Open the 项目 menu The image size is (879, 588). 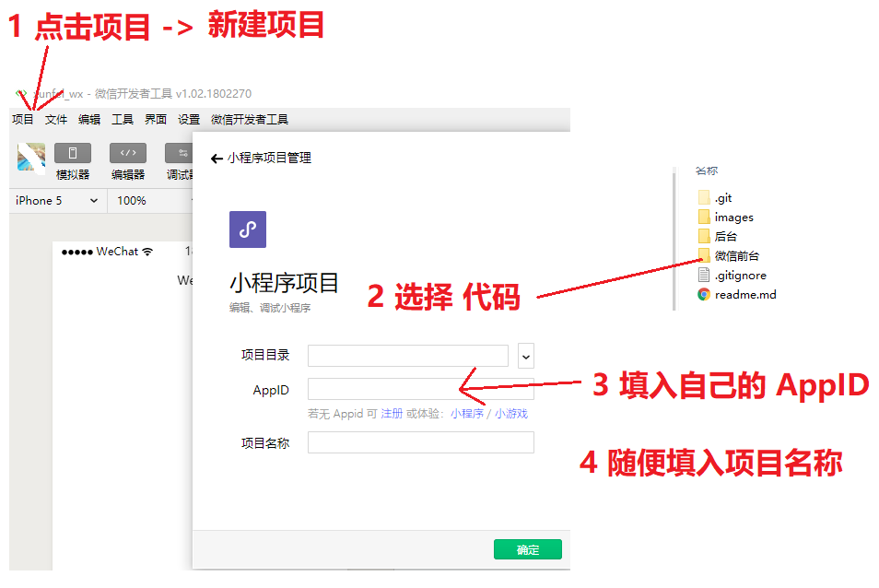pos(22,120)
